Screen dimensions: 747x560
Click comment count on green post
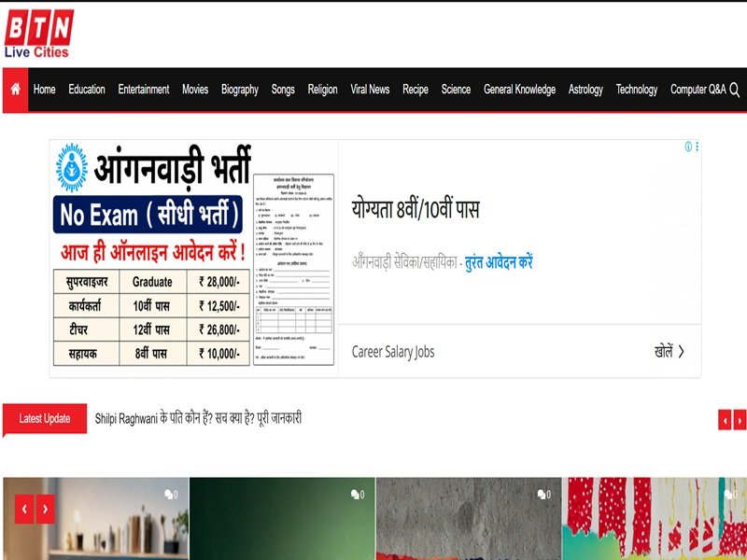pyautogui.click(x=358, y=495)
